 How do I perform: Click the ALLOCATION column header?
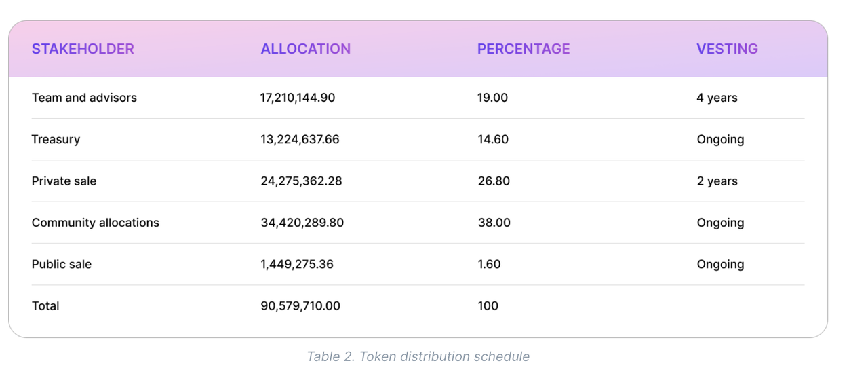tap(305, 49)
